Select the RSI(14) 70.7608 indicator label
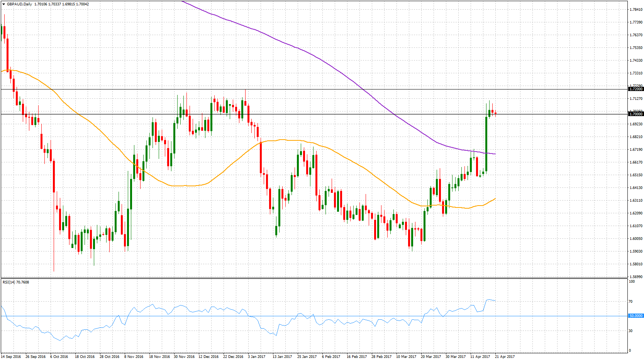Image resolution: width=644 pixels, height=361 pixels. 16,282
